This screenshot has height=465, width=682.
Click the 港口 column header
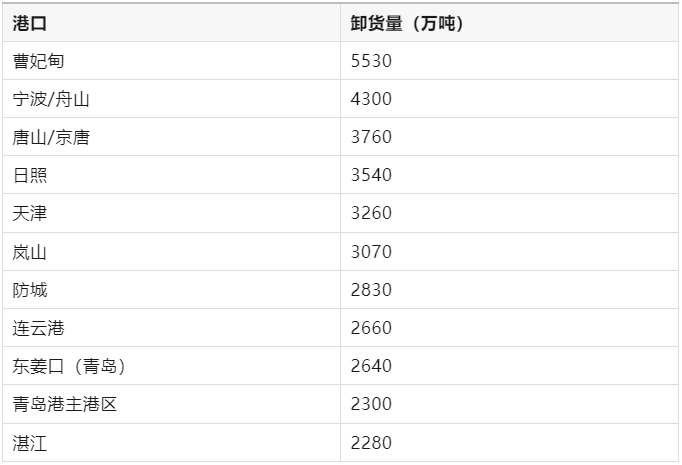171,23
